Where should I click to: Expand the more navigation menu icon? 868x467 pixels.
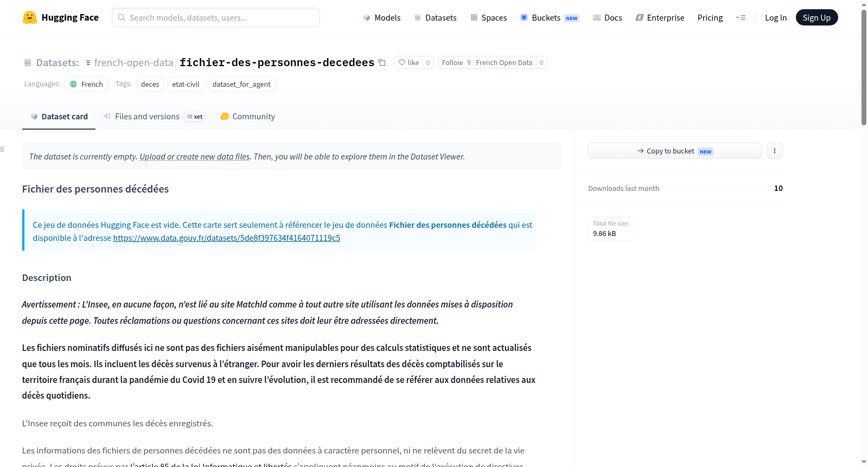point(741,17)
